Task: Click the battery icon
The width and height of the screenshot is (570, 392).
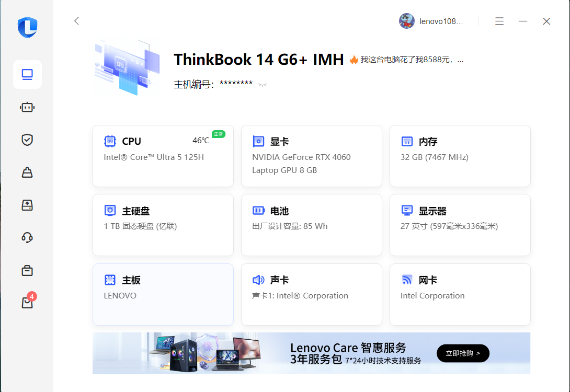Action: [258, 210]
